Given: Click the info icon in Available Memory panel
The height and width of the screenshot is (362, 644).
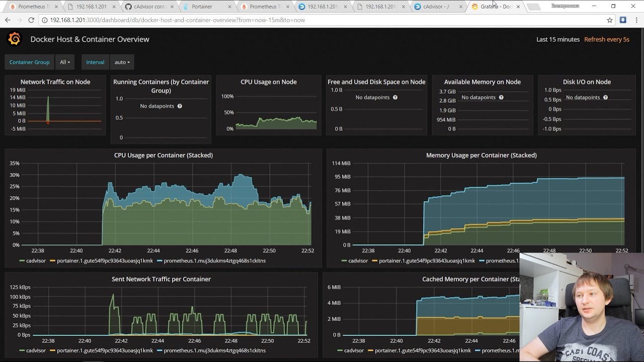Looking at the screenshot, I should [x=501, y=97].
